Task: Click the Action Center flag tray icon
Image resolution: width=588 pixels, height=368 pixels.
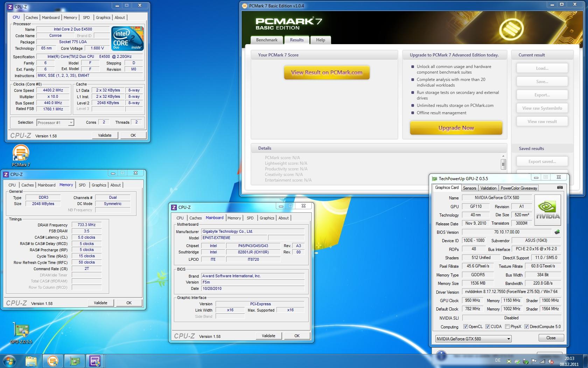Action: 534,361
